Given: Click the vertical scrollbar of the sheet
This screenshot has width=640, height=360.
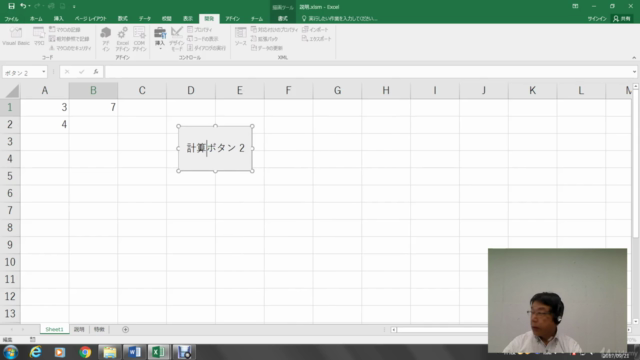Looking at the screenshot, I should 636,163.
